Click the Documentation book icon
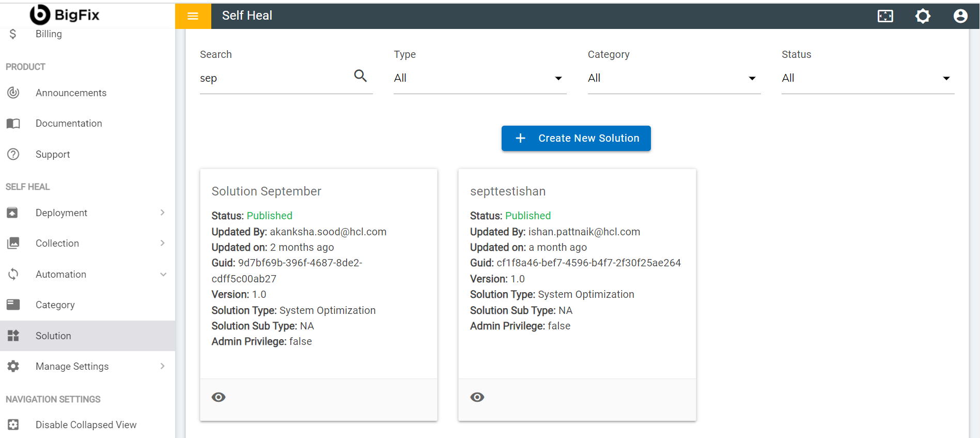The height and width of the screenshot is (438, 980). click(13, 124)
